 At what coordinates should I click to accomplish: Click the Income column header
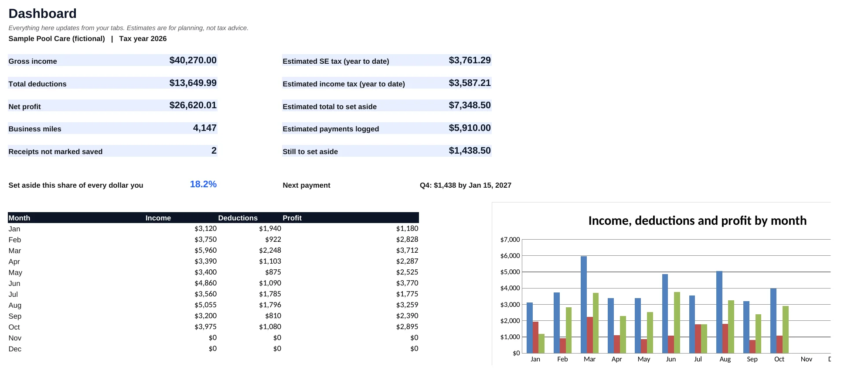pyautogui.click(x=158, y=218)
